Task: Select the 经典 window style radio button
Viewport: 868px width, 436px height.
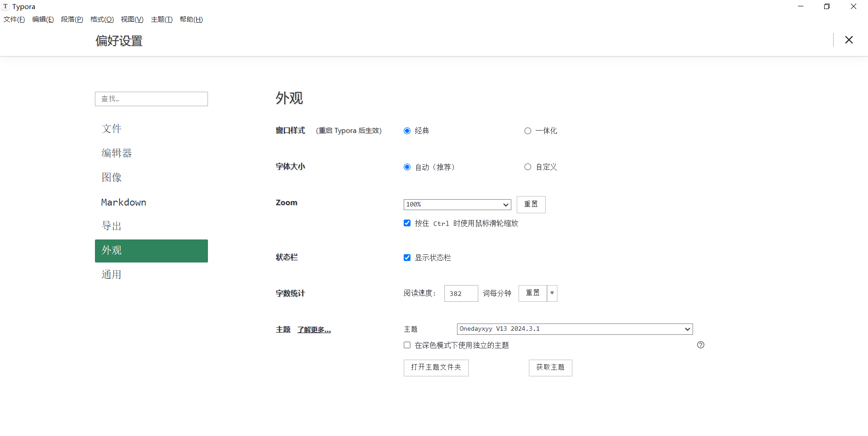Action: 407,131
